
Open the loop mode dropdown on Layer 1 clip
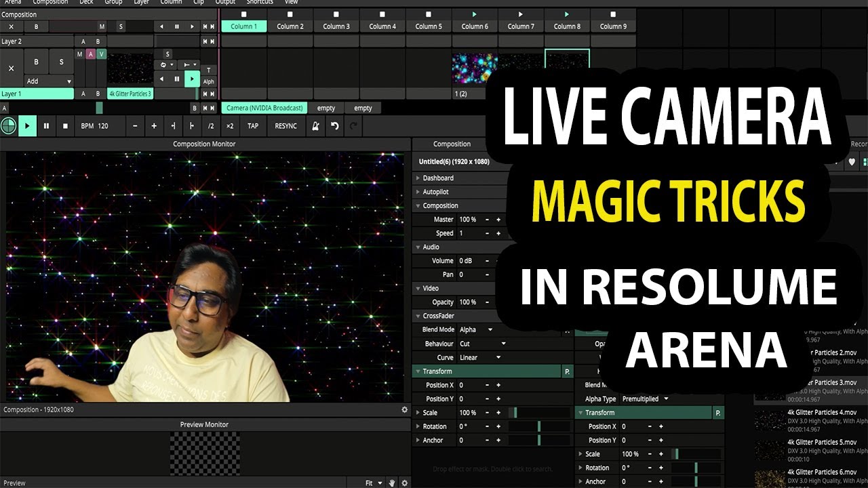coord(165,65)
